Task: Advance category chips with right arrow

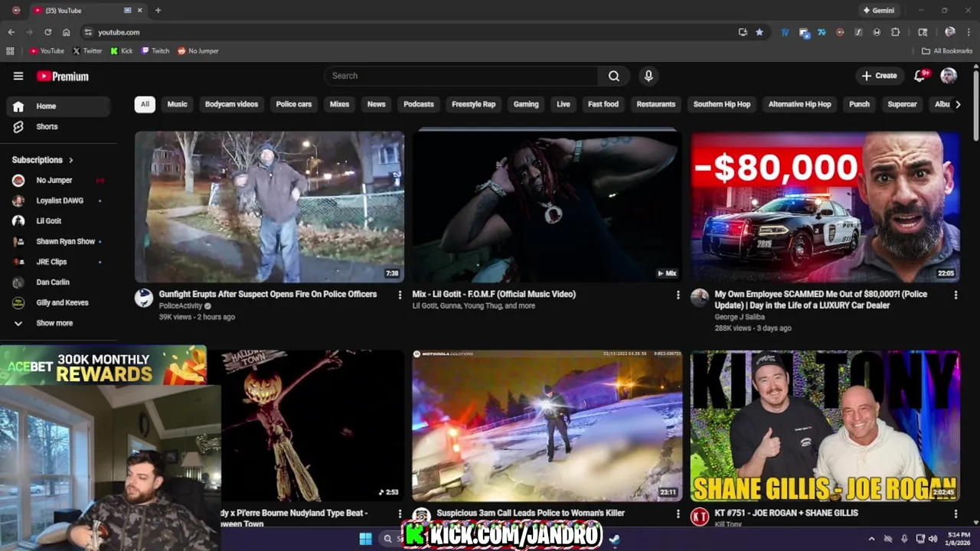Action: (958, 104)
